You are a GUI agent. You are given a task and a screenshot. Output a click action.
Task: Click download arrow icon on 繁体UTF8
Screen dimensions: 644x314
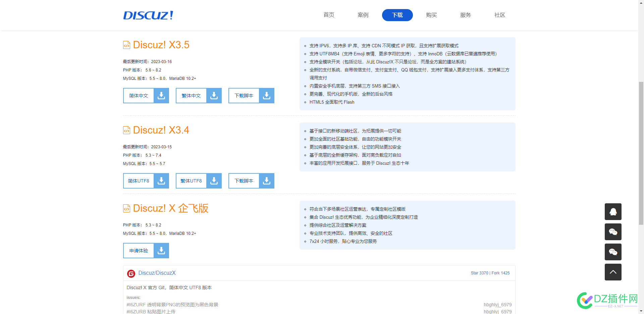(x=214, y=181)
